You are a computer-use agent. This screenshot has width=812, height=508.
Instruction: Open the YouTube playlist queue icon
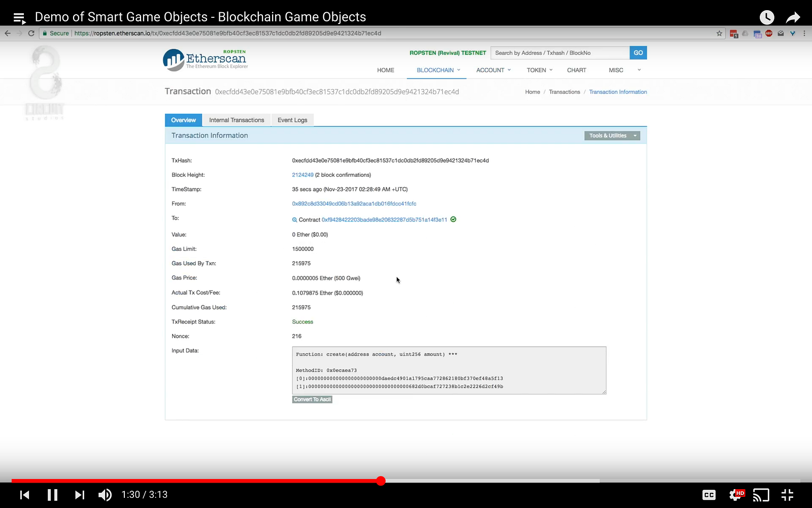tap(19, 18)
